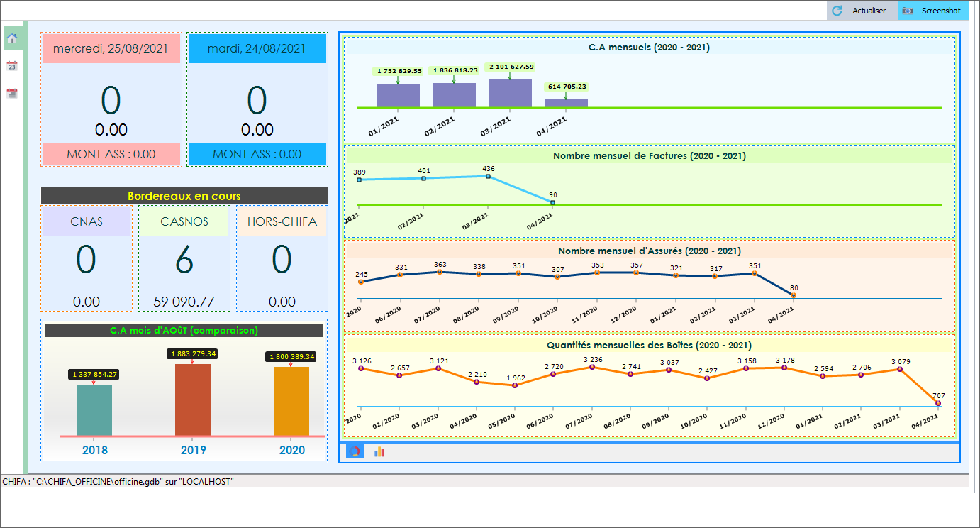The height and width of the screenshot is (528, 980).
Task: Click the Actualiser refresh button
Action: (861, 11)
